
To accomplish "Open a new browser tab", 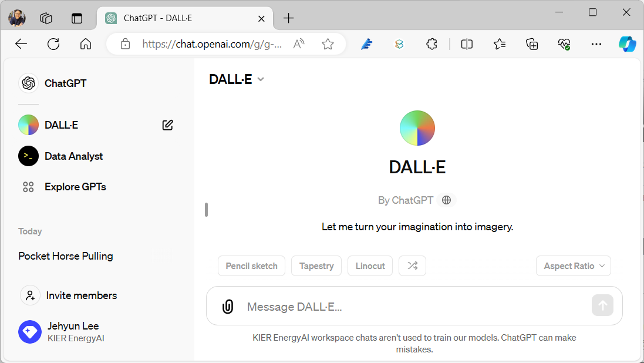I will tap(289, 18).
